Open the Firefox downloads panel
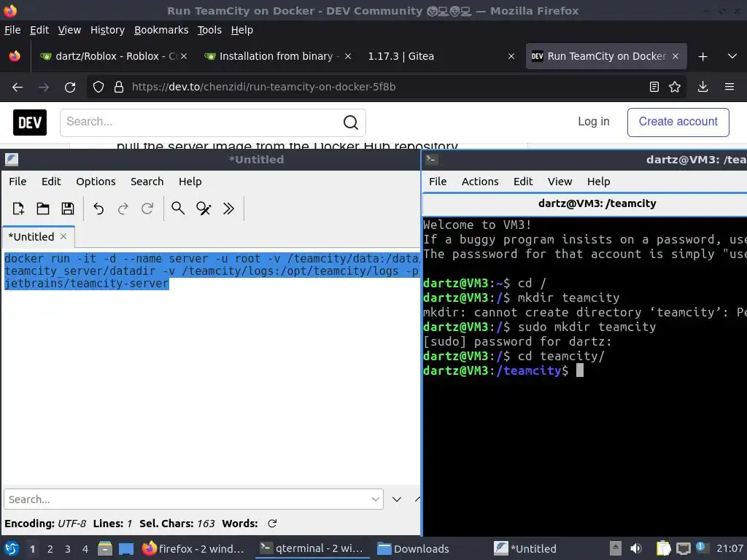Viewport: 747px width, 560px height. (703, 87)
